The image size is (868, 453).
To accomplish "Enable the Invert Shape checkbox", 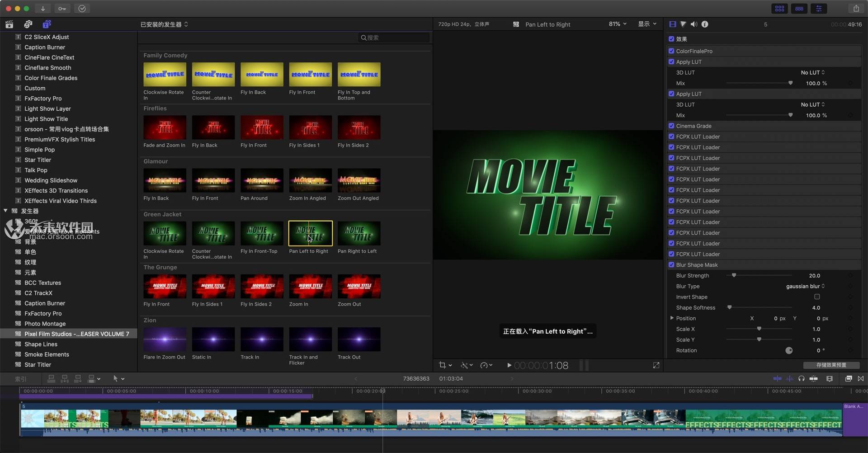I will [x=817, y=297].
